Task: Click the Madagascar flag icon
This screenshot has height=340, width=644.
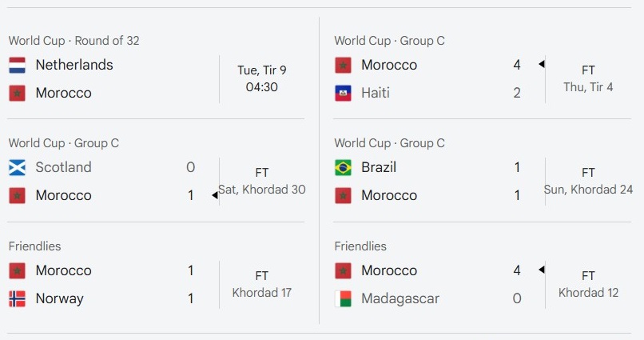Action: point(343,298)
